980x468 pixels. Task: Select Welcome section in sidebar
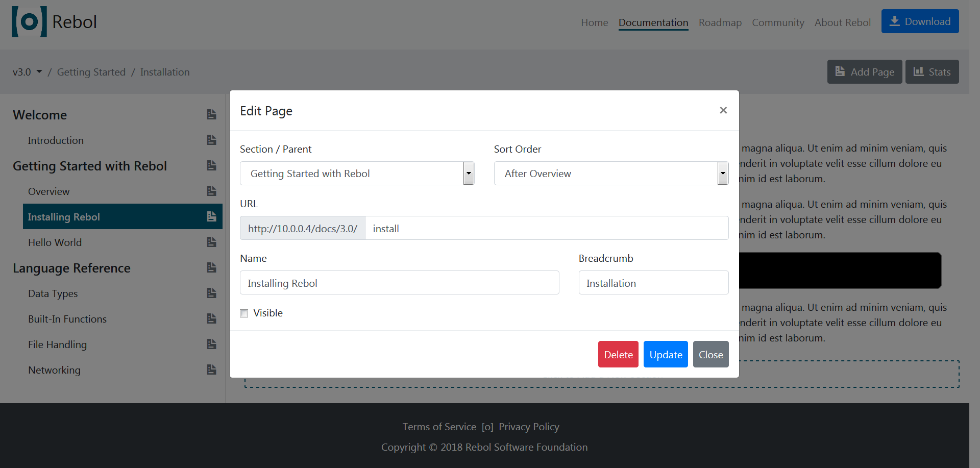point(40,115)
